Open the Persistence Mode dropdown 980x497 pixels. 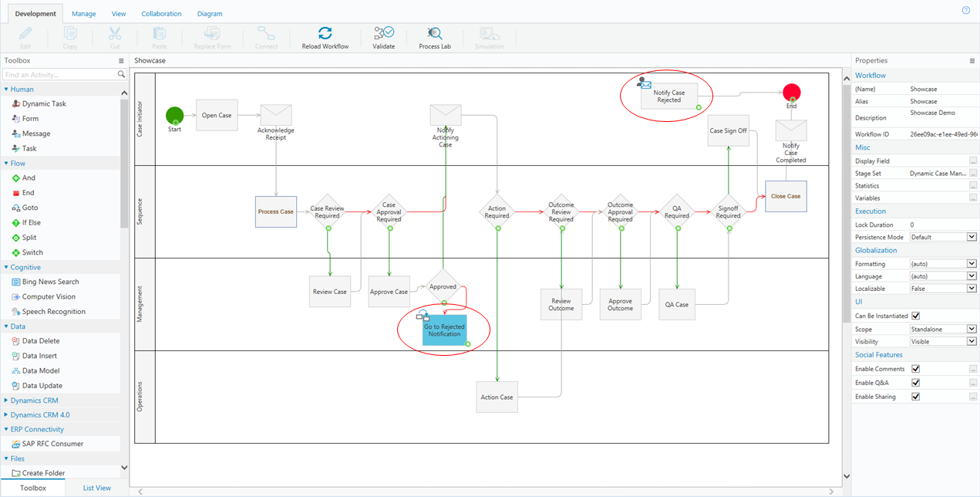(972, 237)
